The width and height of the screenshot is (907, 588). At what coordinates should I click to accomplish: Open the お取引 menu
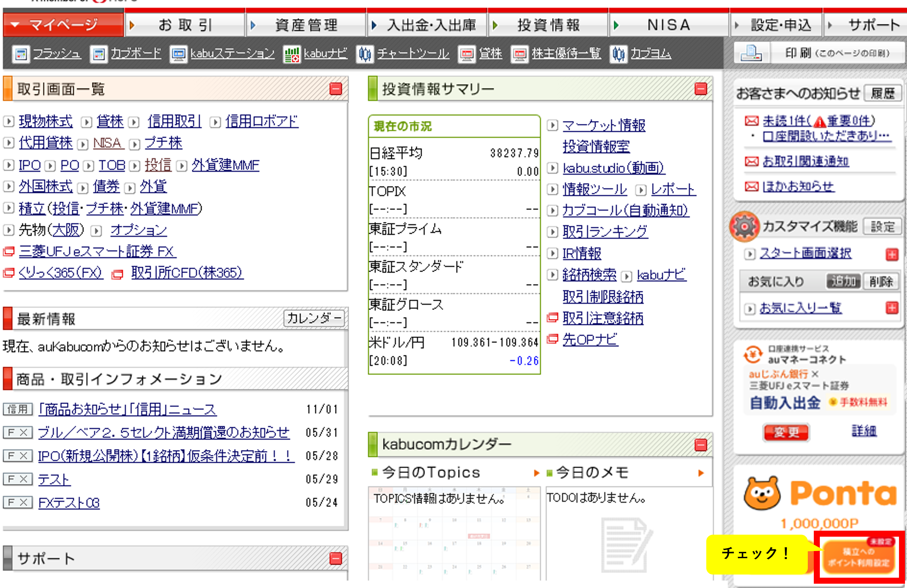pos(185,25)
